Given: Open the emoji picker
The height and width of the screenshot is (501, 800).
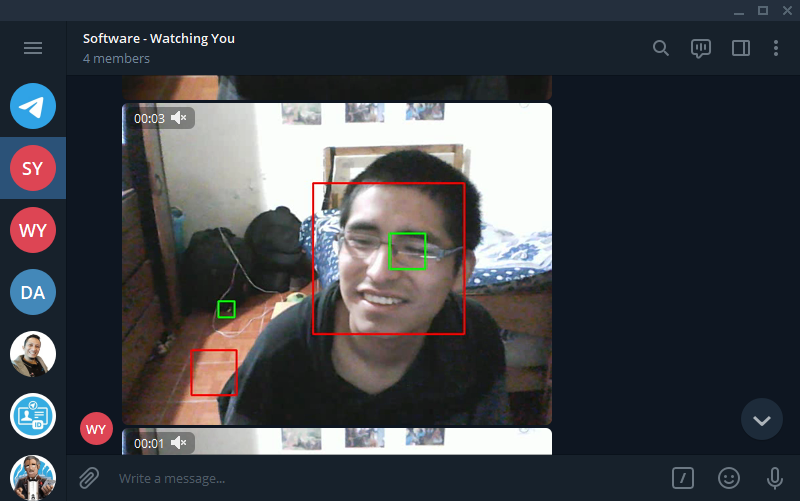Looking at the screenshot, I should point(729,478).
